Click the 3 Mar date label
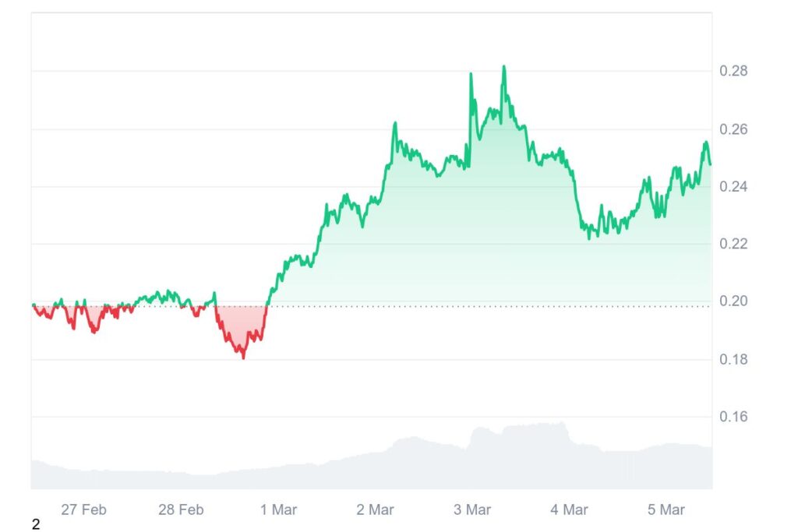Viewport: 798px width, 532px height. (472, 510)
